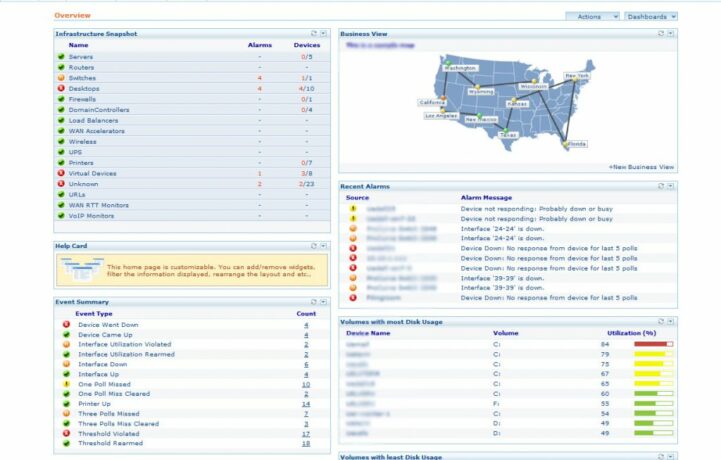Open Volumes with most Disk Usage menu arrow

pyautogui.click(x=670, y=322)
